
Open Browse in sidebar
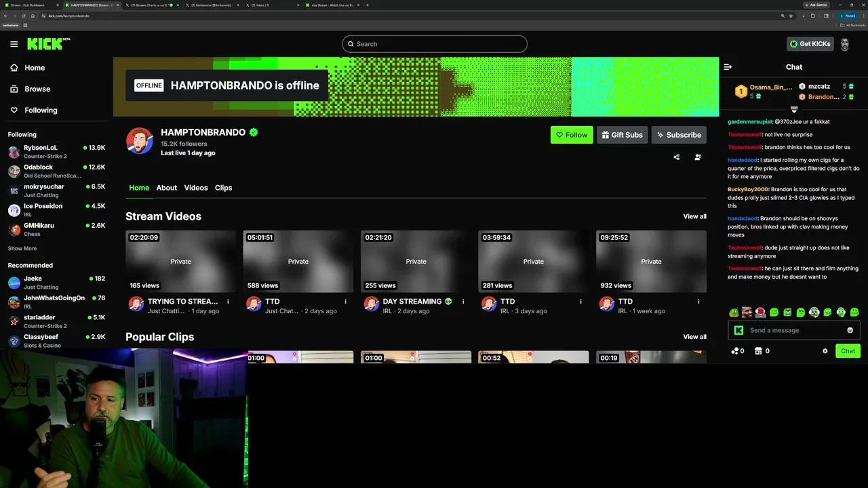(37, 89)
